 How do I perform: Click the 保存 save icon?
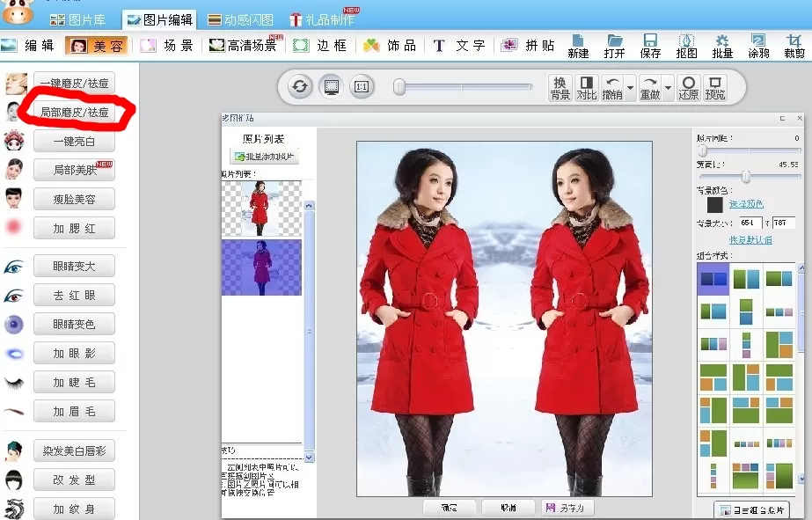[650, 46]
